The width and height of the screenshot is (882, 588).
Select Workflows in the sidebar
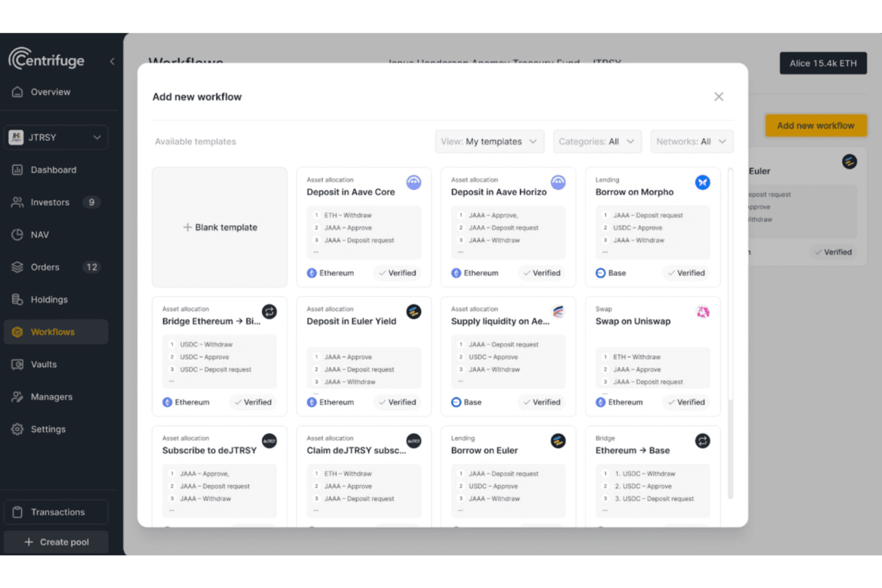56,332
